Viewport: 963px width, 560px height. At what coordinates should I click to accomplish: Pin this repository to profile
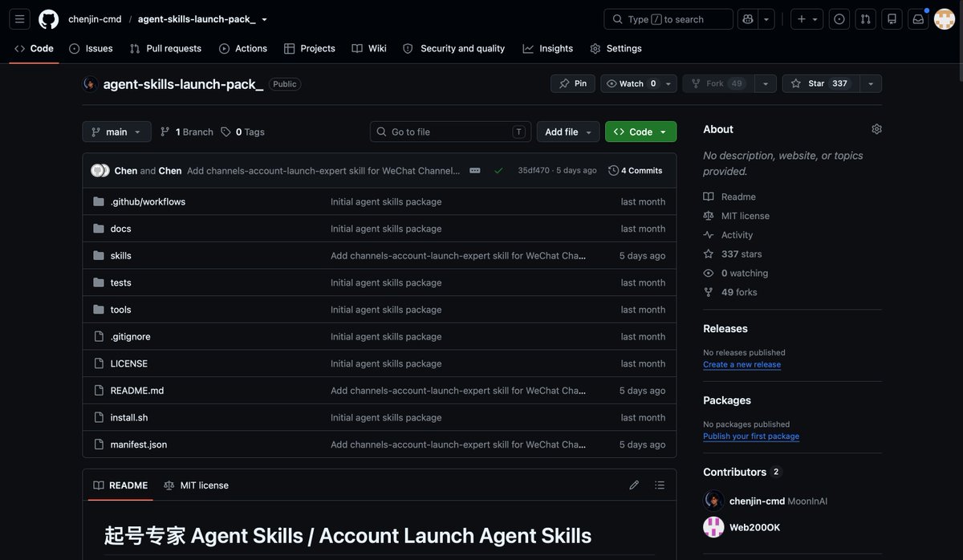[x=573, y=83]
